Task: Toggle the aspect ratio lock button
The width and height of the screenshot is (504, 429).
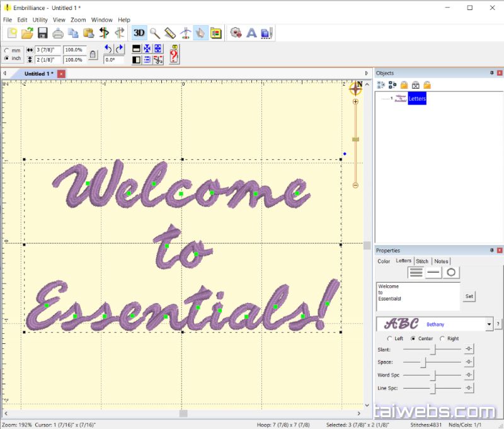Action: [x=93, y=55]
